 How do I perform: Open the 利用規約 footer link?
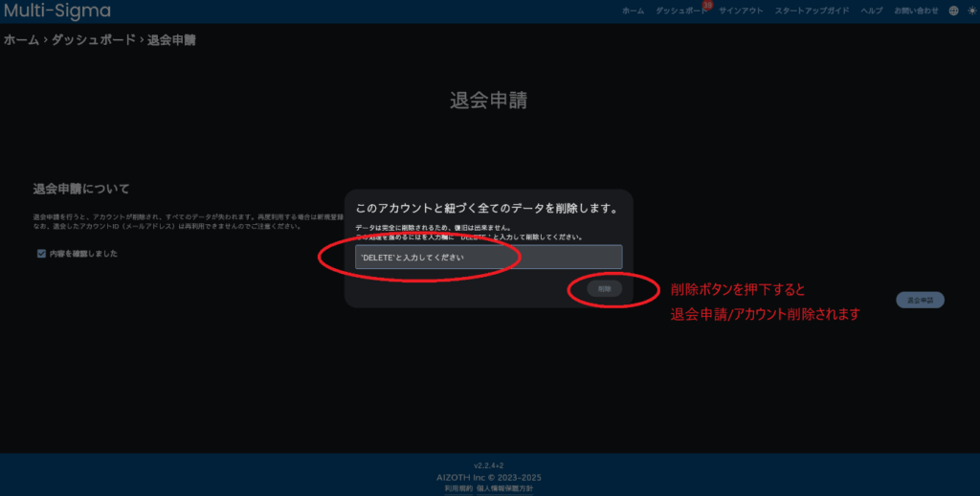click(458, 488)
